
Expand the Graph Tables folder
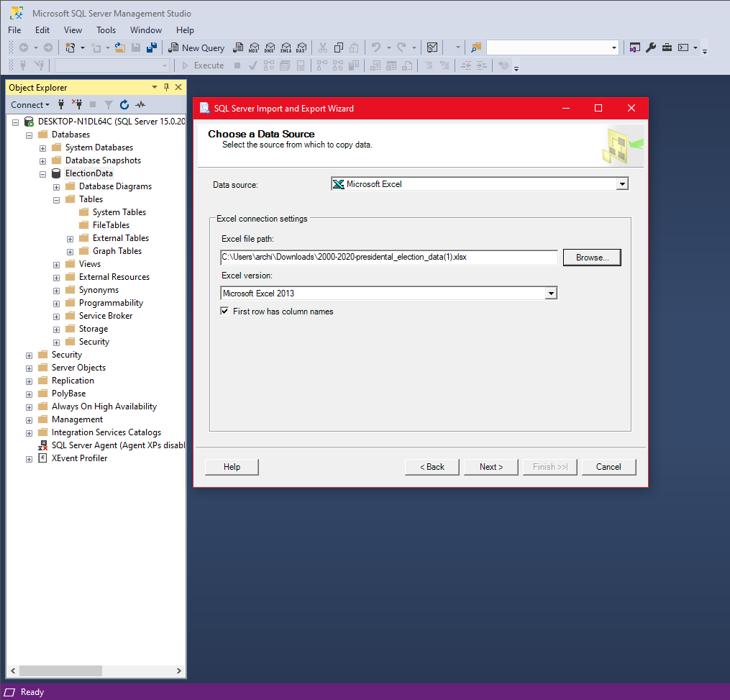click(70, 251)
